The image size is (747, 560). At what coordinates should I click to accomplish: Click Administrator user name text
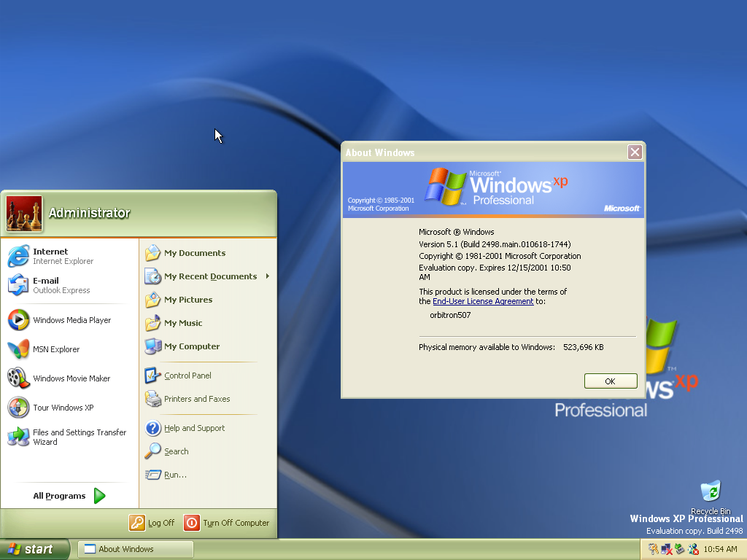coord(89,213)
